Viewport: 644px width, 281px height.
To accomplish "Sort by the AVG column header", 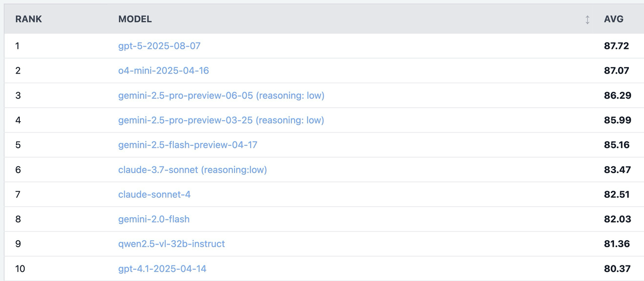I will click(613, 19).
